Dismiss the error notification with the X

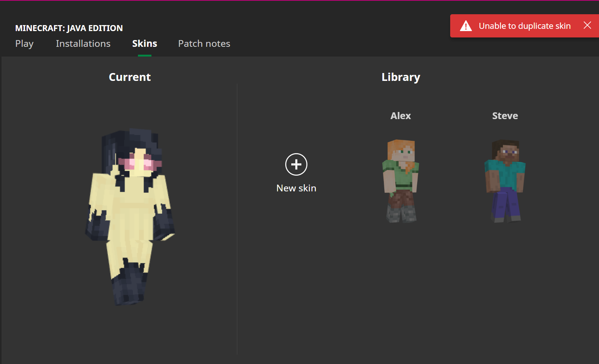click(x=587, y=25)
